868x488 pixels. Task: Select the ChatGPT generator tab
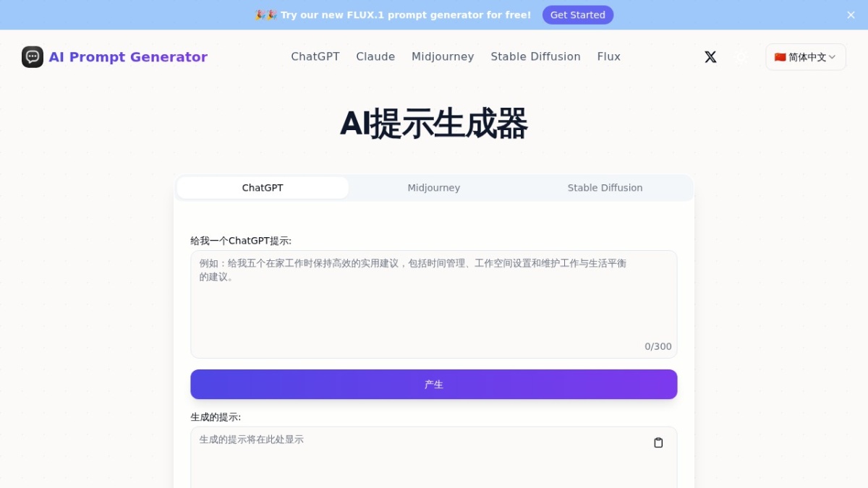pos(263,188)
